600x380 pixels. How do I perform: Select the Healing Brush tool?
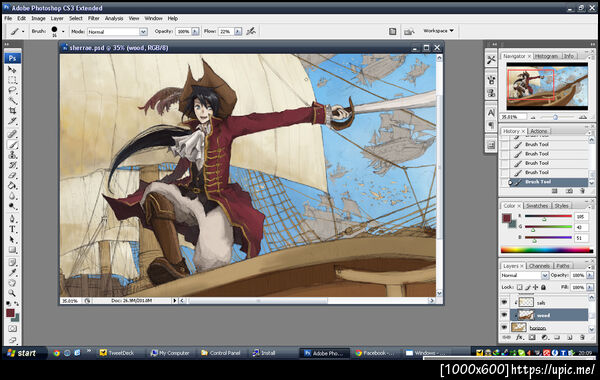click(12, 134)
